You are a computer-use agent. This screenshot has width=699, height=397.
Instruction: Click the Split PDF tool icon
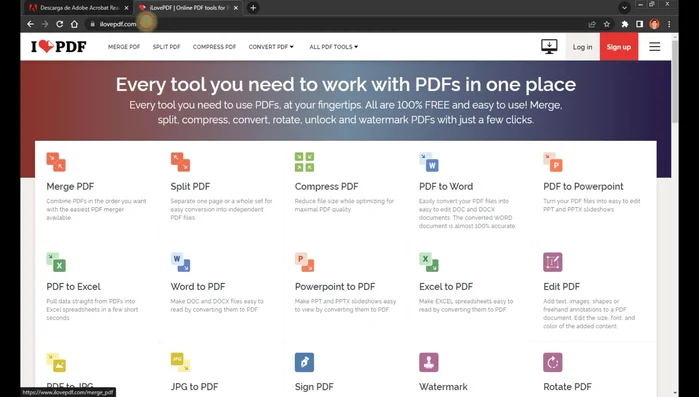pos(180,162)
